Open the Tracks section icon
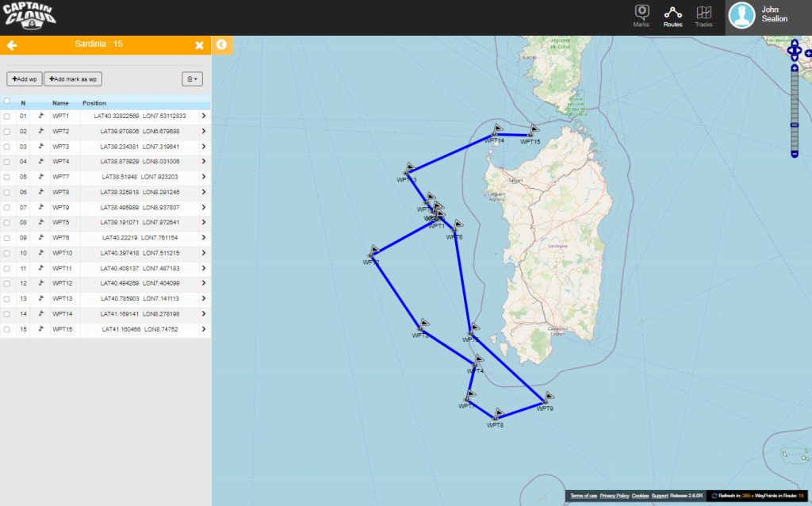Image resolution: width=812 pixels, height=506 pixels. (703, 16)
